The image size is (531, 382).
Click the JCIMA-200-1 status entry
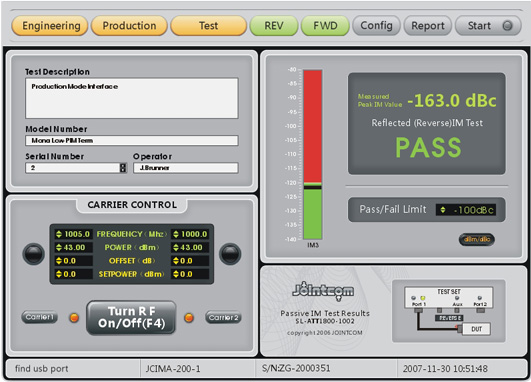(173, 368)
